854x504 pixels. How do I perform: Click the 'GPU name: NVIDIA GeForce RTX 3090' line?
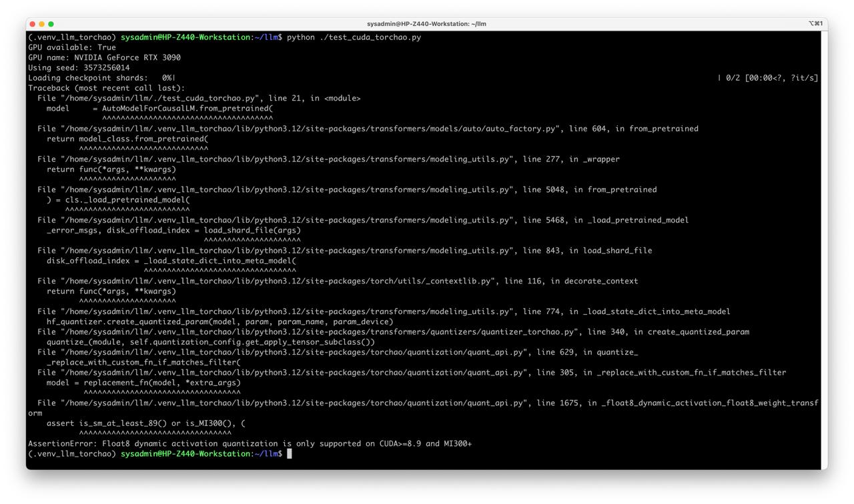pos(104,57)
